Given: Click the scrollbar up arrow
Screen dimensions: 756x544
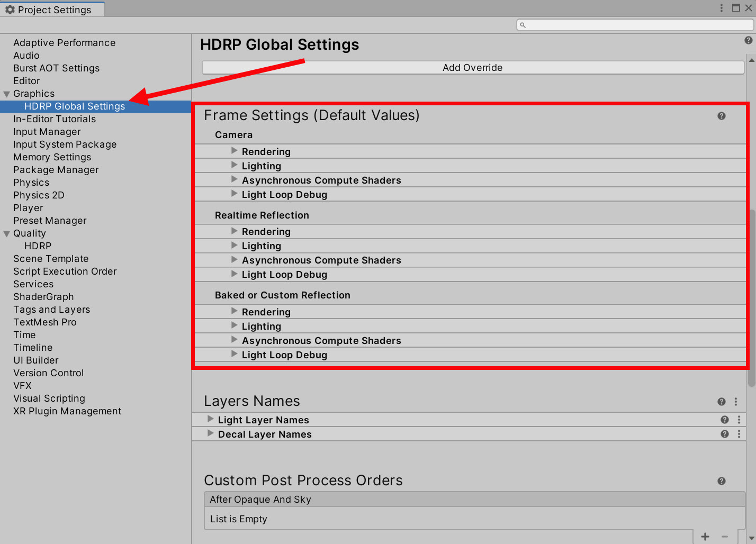Looking at the screenshot, I should 751,60.
